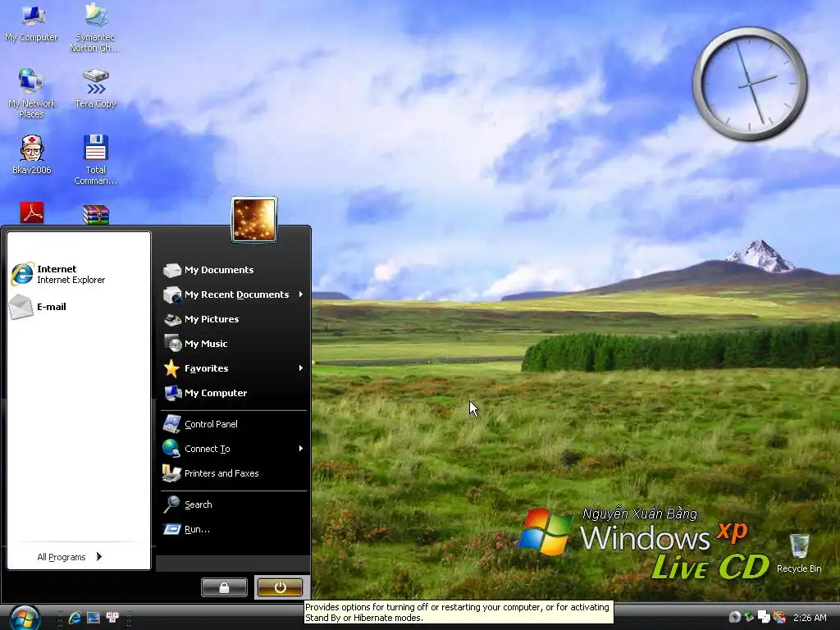The width and height of the screenshot is (840, 630).
Task: Open Search from the Start menu
Action: tap(234, 504)
